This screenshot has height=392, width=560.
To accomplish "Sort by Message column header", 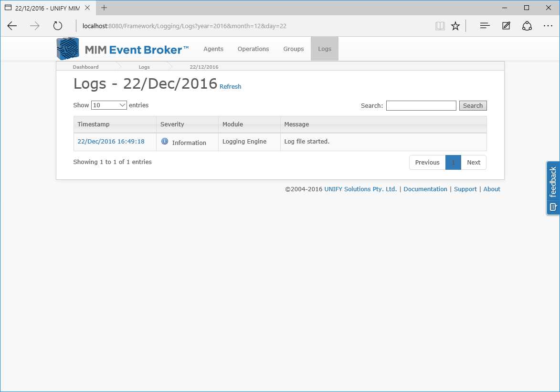I will click(383, 124).
